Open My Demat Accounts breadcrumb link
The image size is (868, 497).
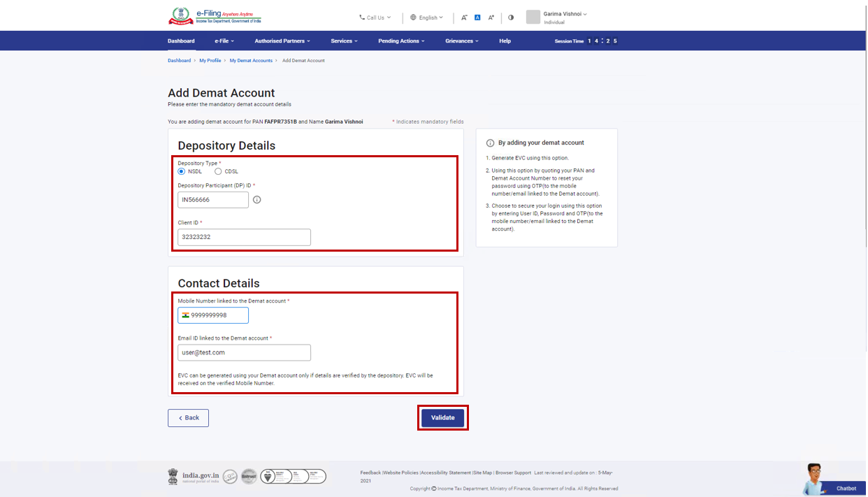(x=251, y=61)
